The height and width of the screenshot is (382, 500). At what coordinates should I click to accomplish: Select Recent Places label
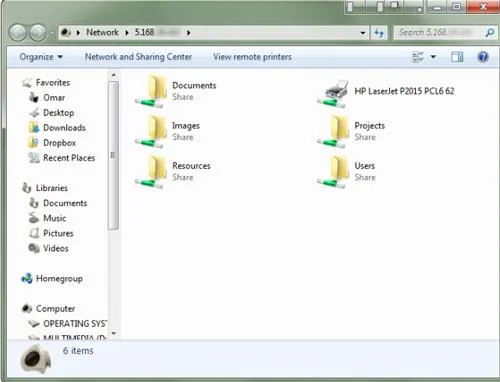click(69, 158)
